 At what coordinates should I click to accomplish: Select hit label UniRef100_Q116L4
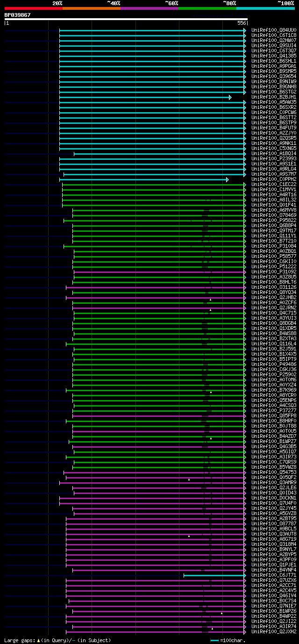tap(274, 343)
